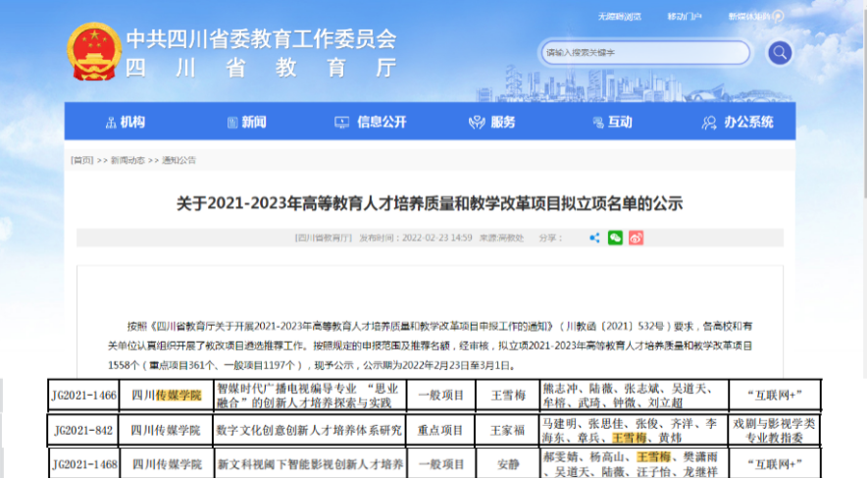
Task: Click the national emblem logo
Action: pyautogui.click(x=91, y=52)
